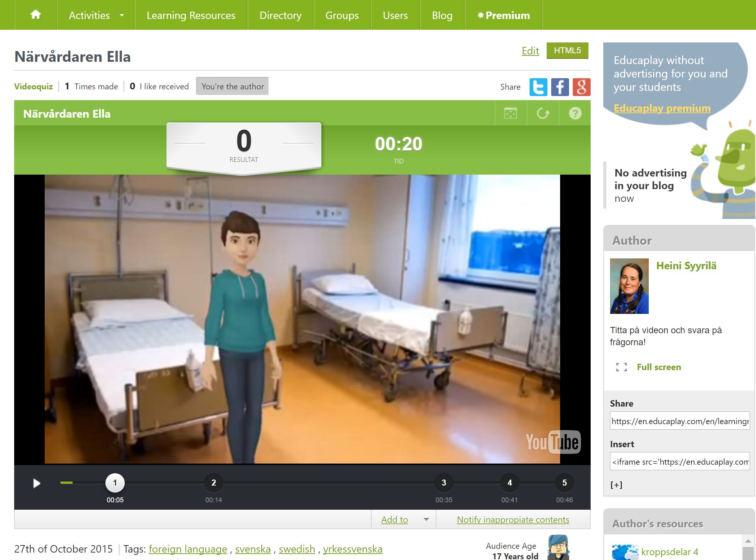
Task: Share on Google Plus icon
Action: pyautogui.click(x=581, y=87)
